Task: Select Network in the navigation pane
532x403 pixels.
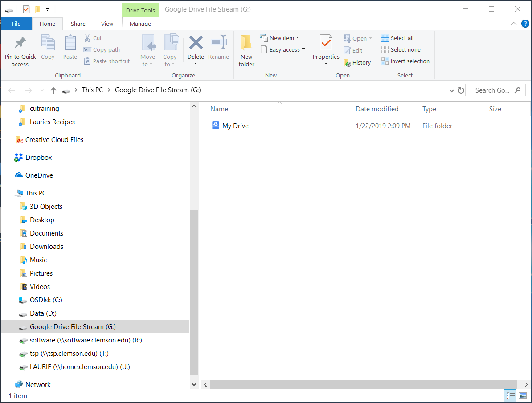Action: coord(38,385)
